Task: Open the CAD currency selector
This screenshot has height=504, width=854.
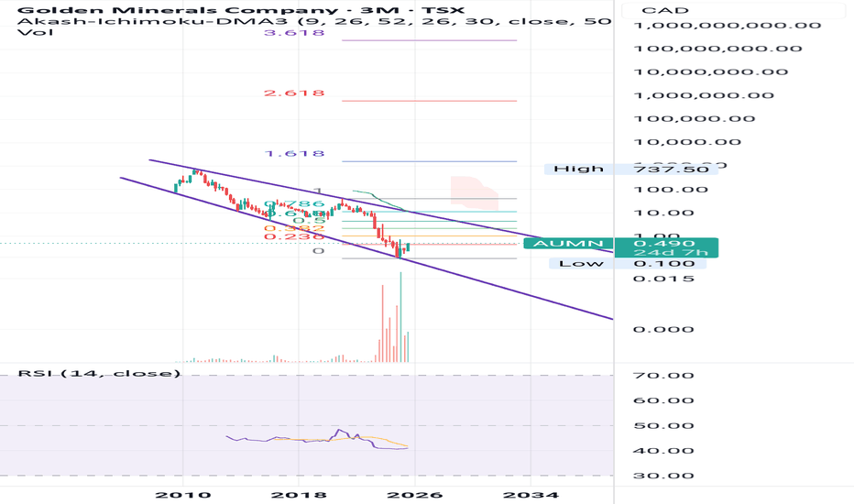Action: click(732, 10)
